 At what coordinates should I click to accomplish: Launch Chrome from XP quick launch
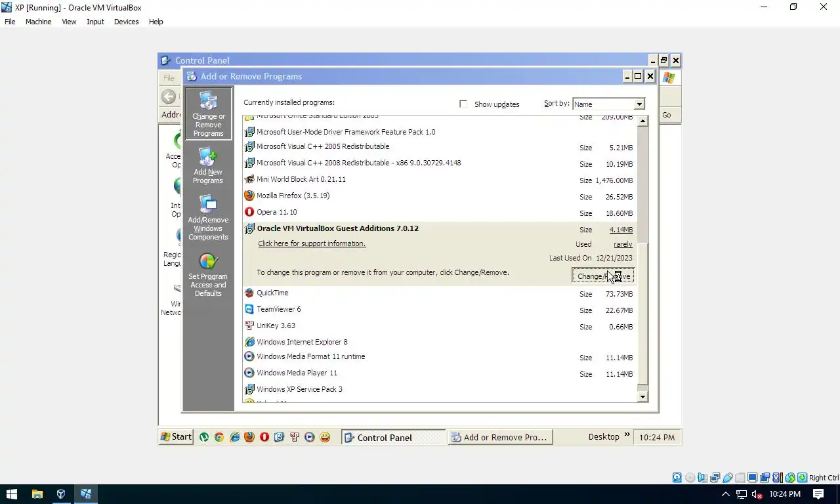(219, 437)
